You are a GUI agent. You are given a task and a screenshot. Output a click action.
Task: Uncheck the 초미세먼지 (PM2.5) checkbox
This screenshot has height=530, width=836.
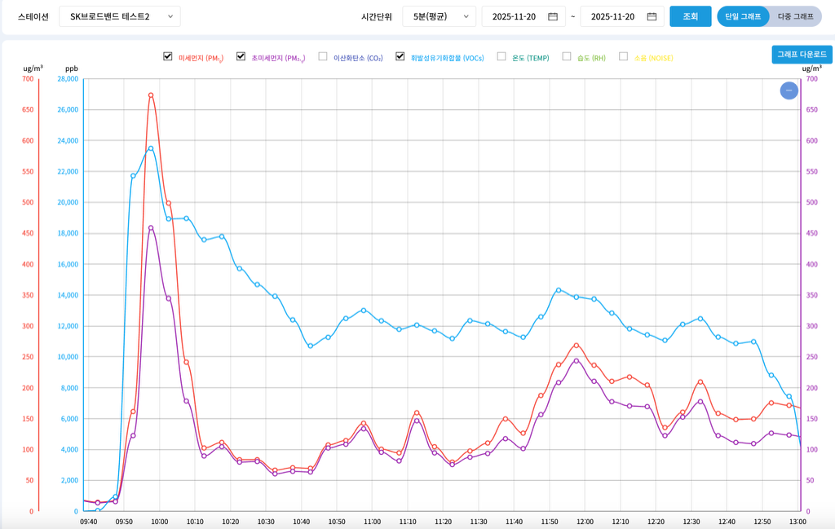tap(241, 57)
